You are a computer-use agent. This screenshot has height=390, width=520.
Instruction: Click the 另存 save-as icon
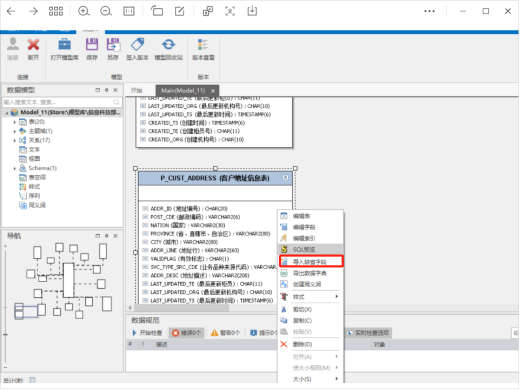113,44
